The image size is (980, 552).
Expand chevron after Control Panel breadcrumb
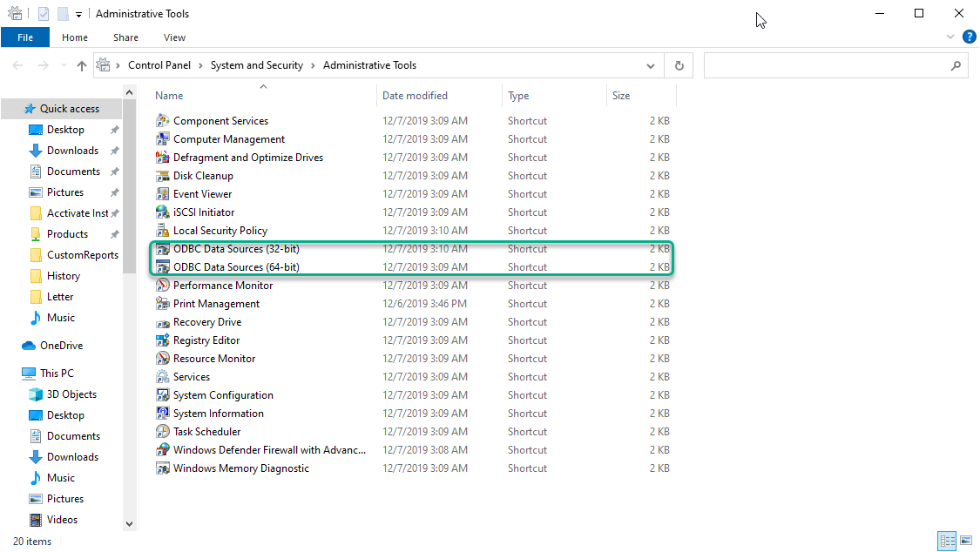200,65
